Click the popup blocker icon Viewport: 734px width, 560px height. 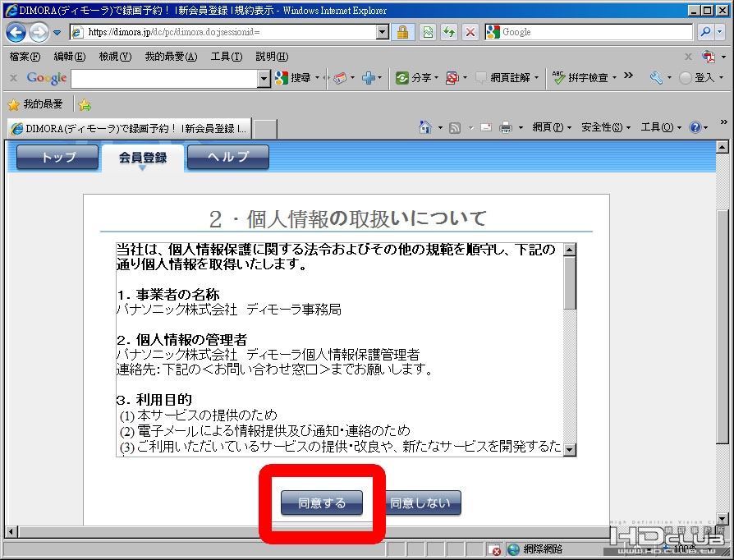point(452,78)
